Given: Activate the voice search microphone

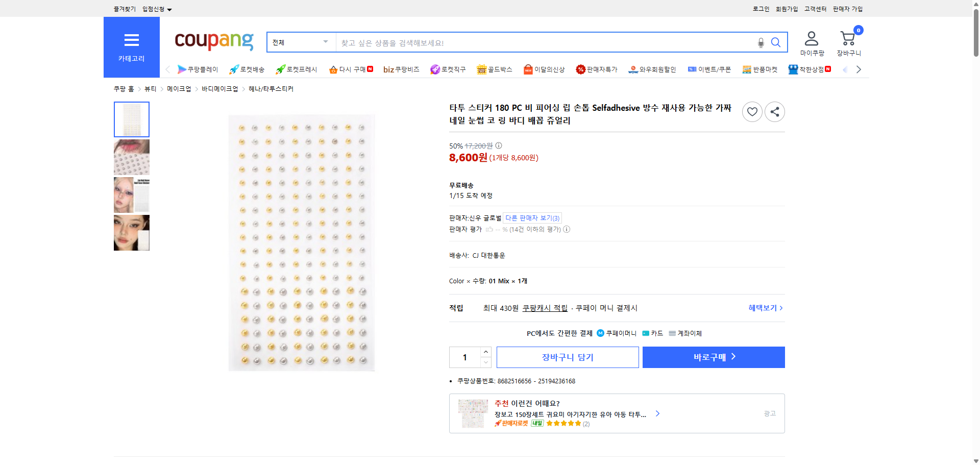Looking at the screenshot, I should pyautogui.click(x=761, y=43).
